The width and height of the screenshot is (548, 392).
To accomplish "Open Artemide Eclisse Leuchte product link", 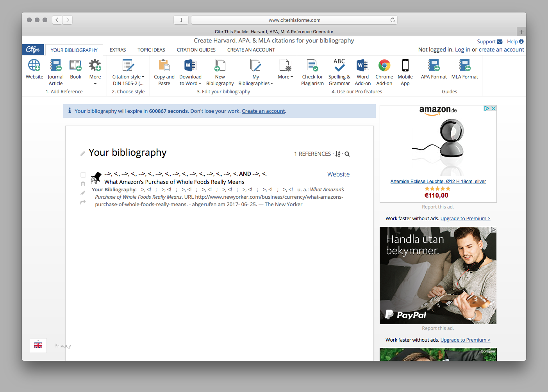I will [438, 182].
